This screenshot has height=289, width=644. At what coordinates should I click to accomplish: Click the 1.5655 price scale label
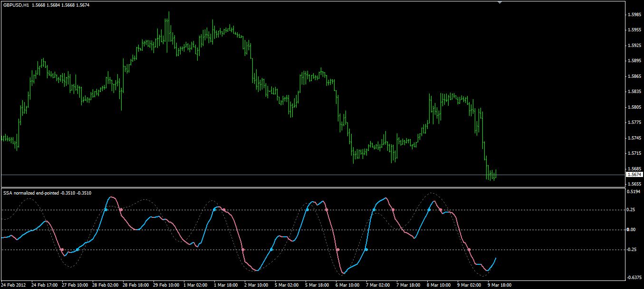click(635, 184)
